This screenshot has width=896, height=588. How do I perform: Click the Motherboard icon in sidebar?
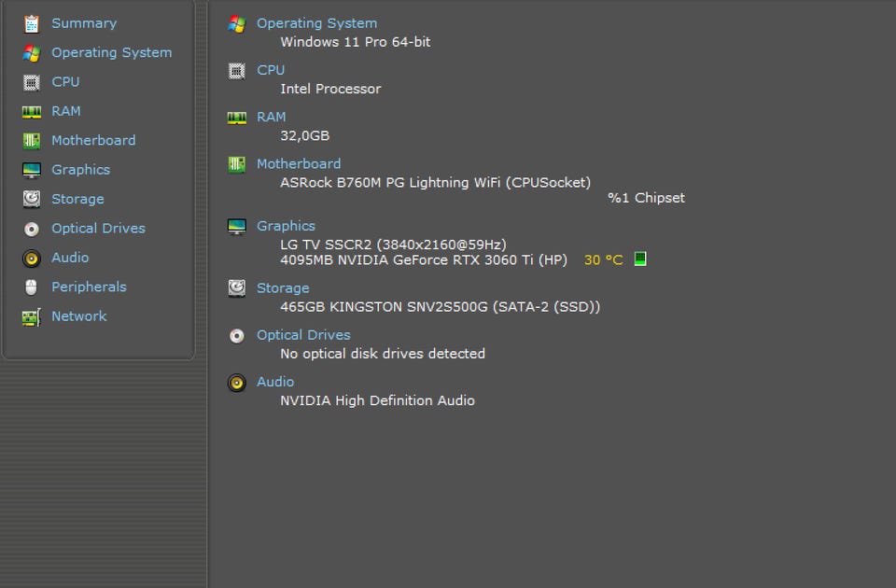pyautogui.click(x=32, y=141)
